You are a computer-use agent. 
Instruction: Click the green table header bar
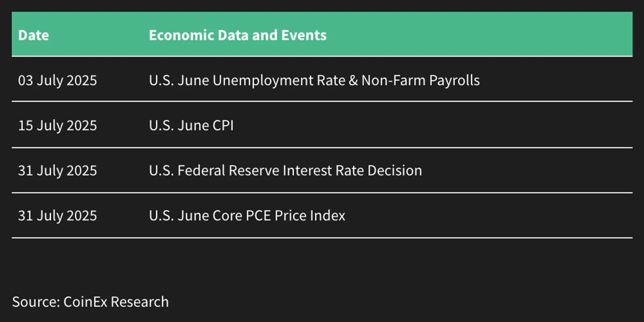(x=322, y=34)
